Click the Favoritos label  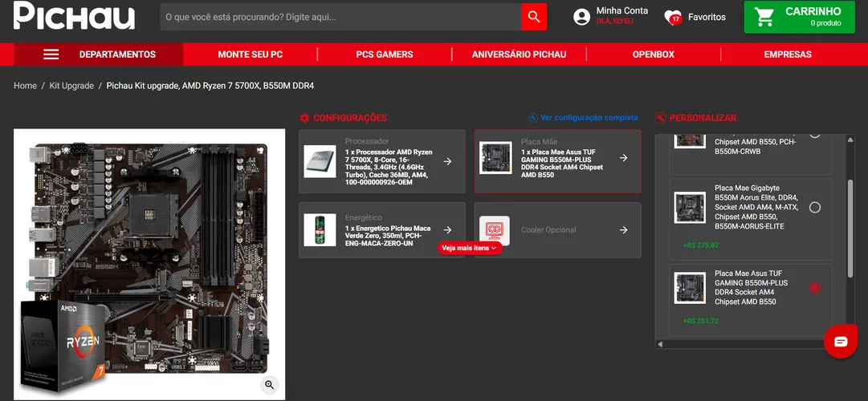(707, 17)
